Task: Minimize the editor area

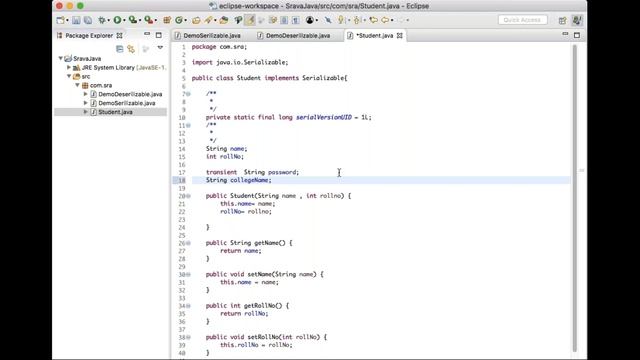Action: (565, 34)
